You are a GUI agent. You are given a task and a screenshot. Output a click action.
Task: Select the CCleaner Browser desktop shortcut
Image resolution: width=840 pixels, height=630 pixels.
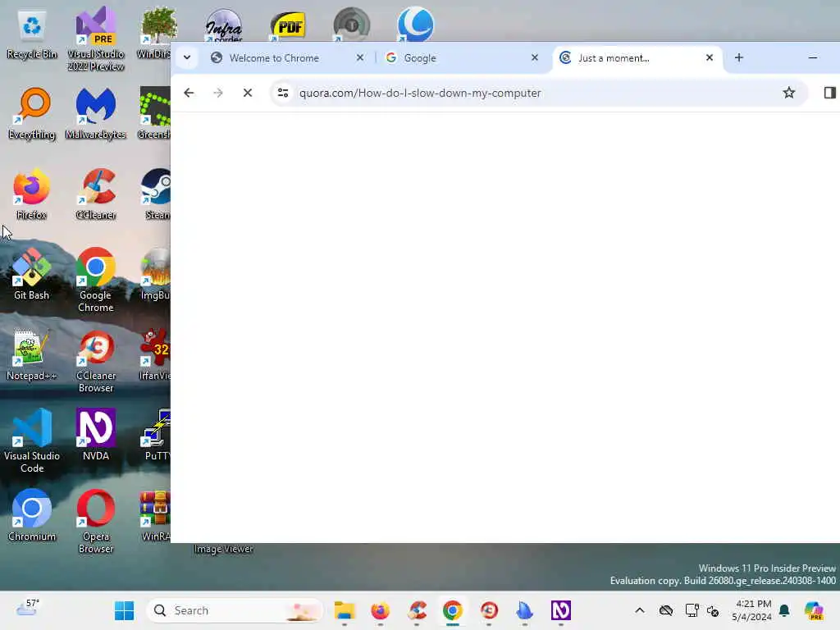click(96, 360)
